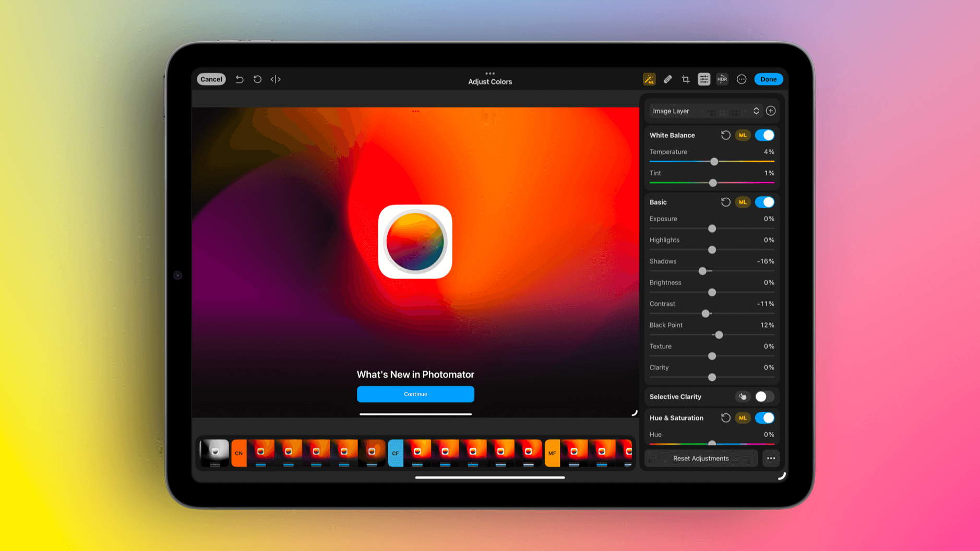Show the split before/after comparison
The width and height of the screenshot is (980, 551).
point(276,79)
